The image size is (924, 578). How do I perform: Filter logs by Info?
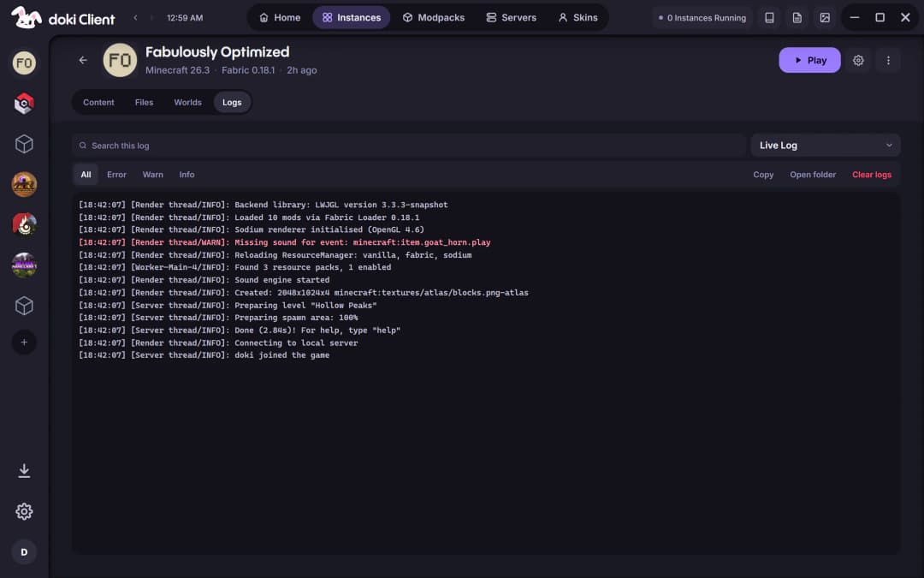187,175
